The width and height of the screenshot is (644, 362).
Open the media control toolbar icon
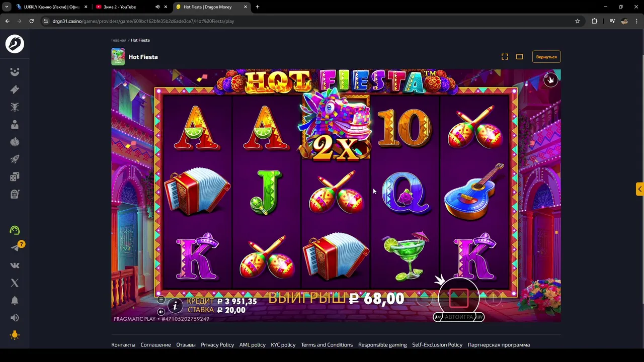coord(612,21)
